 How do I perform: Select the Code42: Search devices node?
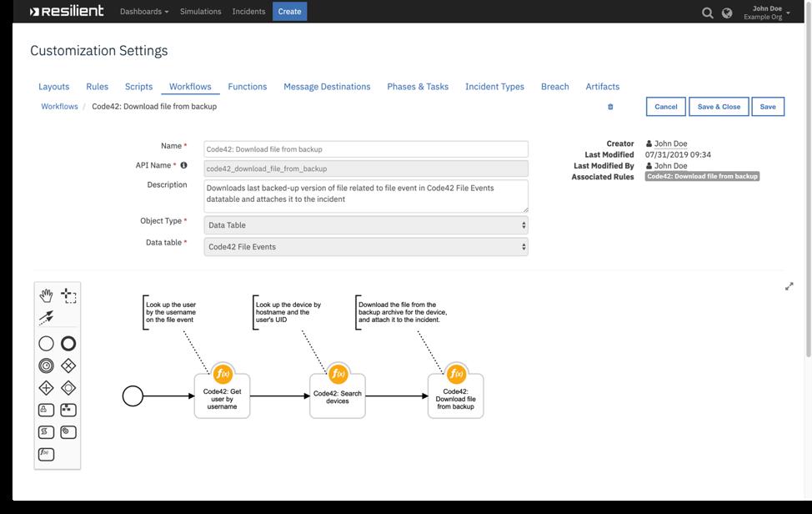(338, 396)
